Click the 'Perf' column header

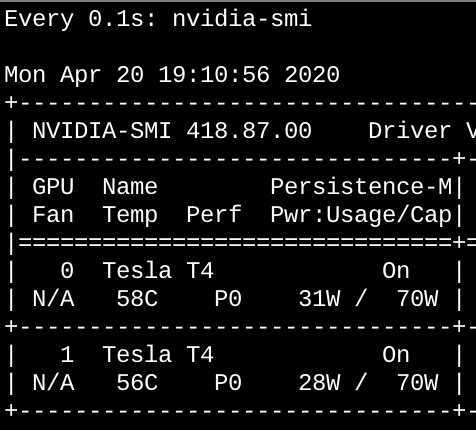pos(214,214)
